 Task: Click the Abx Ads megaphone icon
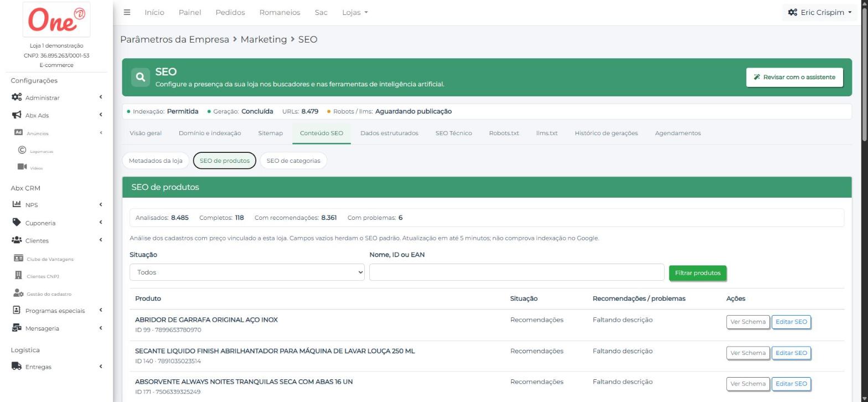tap(17, 115)
